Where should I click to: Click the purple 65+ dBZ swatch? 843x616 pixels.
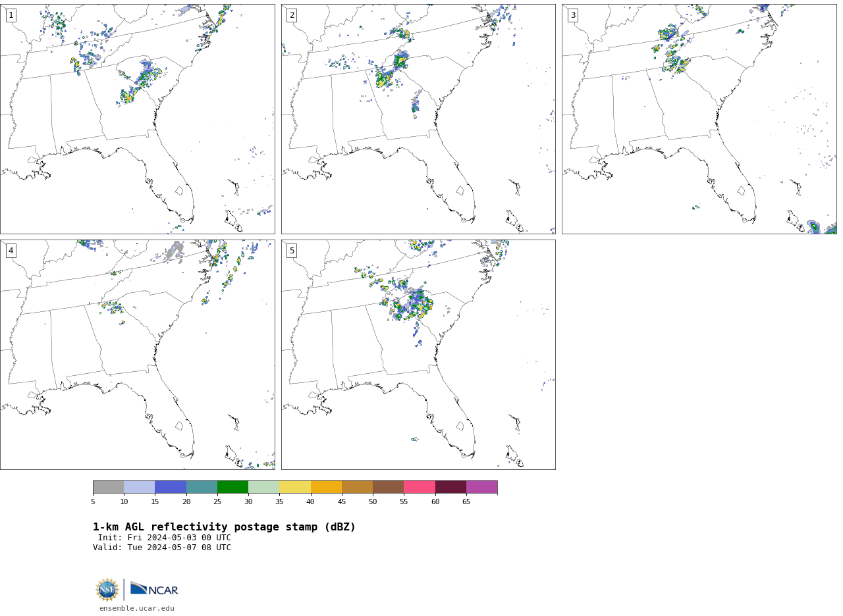481,487
